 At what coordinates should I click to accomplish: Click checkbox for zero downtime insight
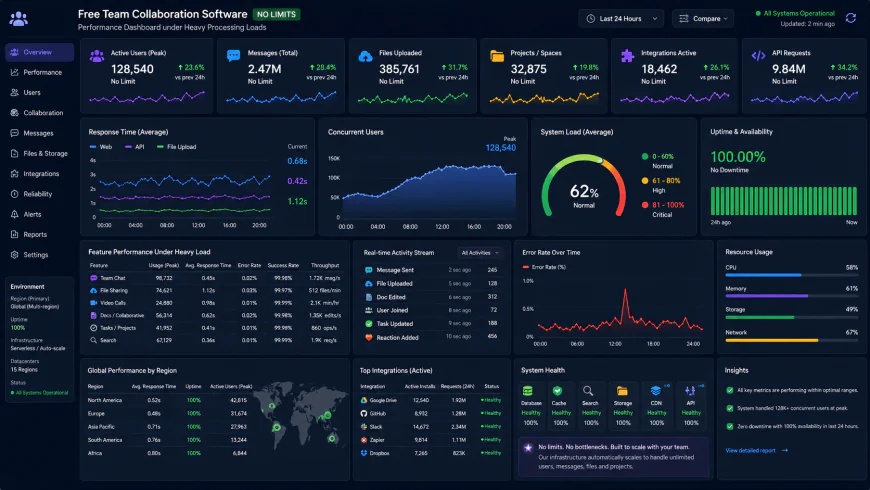click(x=730, y=427)
